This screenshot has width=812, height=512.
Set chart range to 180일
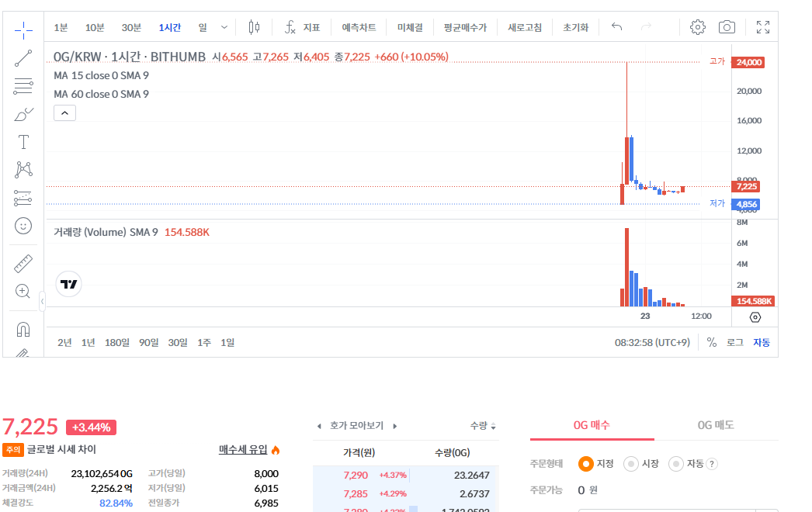[x=117, y=343]
